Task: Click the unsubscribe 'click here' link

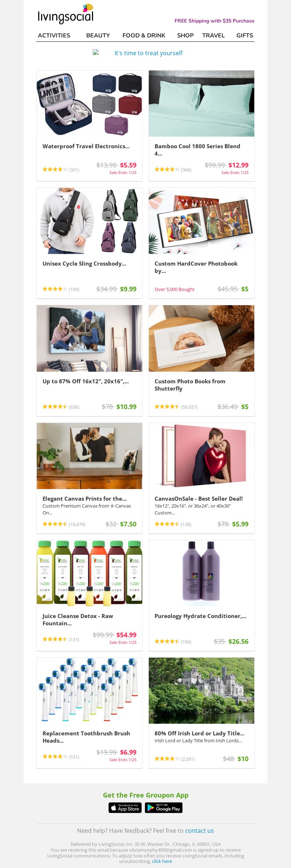Action: click(x=162, y=861)
